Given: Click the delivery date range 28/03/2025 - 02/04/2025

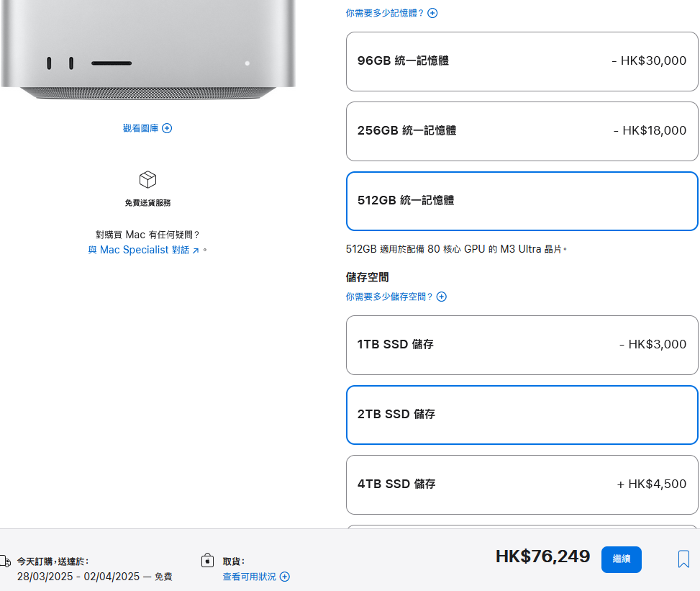Looking at the screenshot, I should [x=78, y=577].
